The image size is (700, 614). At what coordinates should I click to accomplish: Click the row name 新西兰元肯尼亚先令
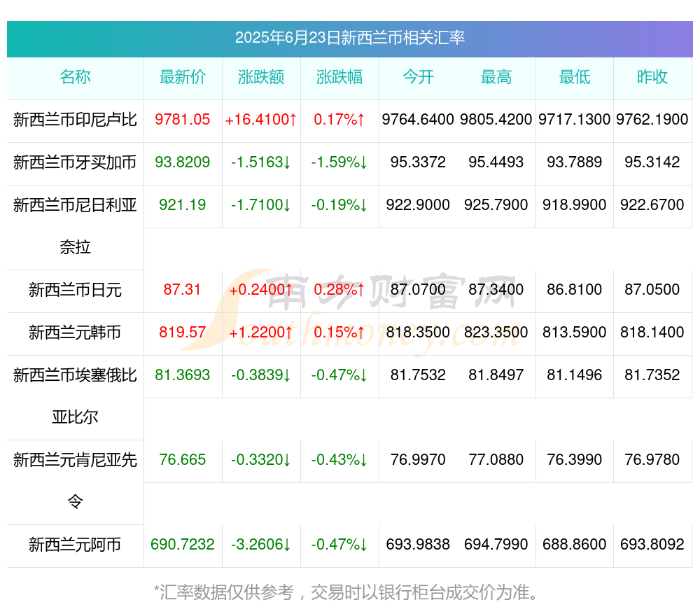(75, 481)
